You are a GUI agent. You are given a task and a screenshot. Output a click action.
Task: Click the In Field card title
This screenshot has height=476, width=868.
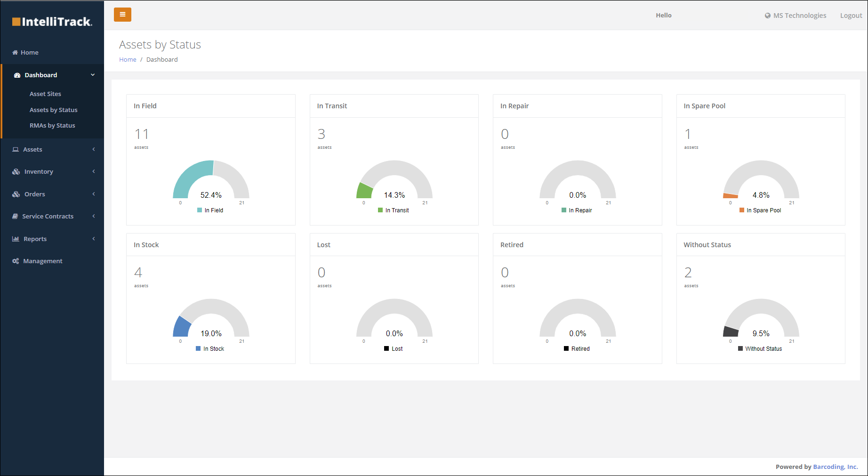click(x=145, y=106)
